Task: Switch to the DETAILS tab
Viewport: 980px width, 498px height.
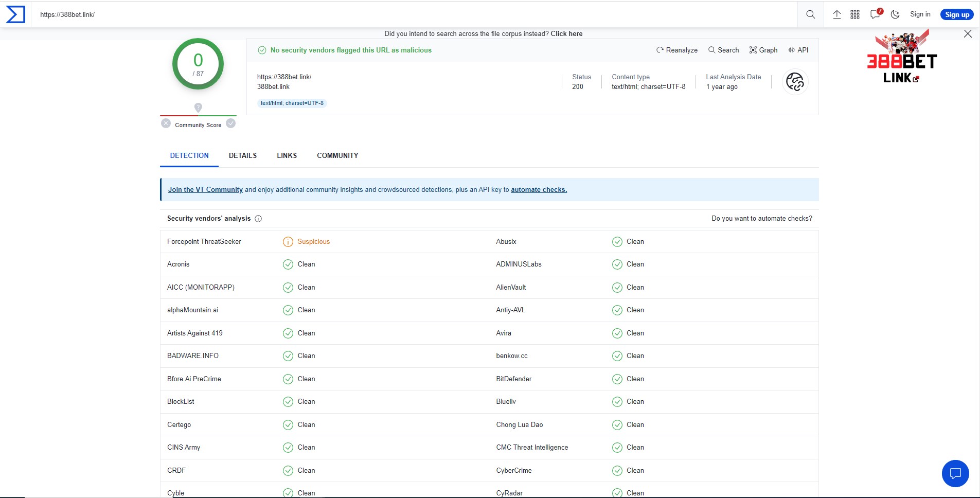Action: [243, 155]
